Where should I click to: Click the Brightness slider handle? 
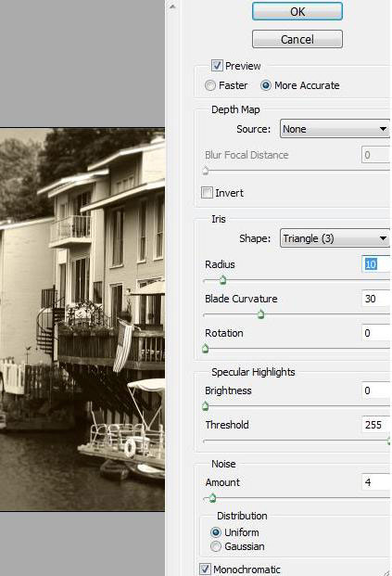(205, 406)
